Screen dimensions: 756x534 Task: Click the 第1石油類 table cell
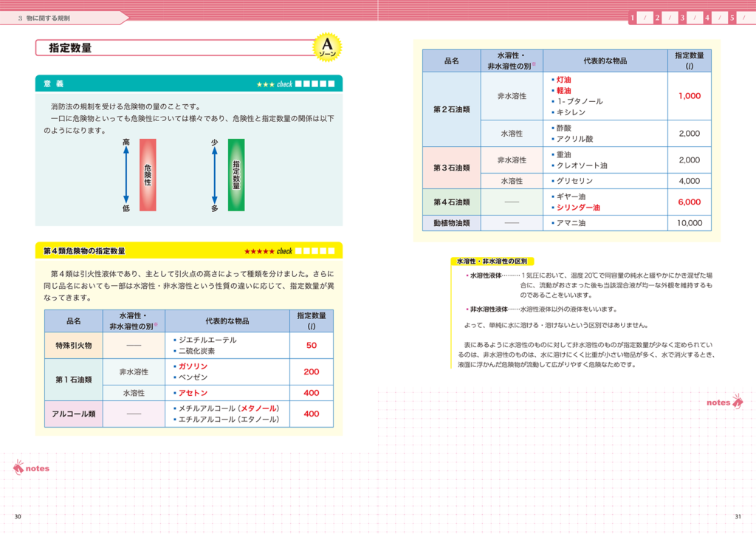click(x=74, y=380)
